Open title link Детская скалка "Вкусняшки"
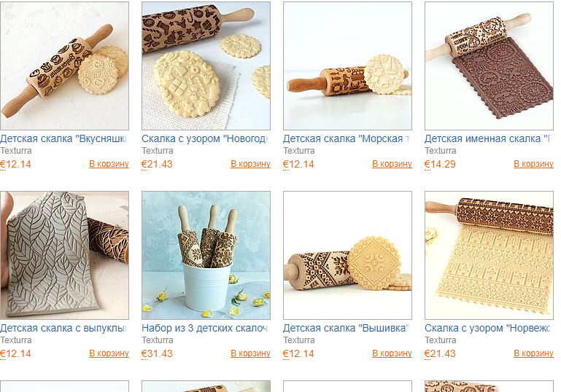The image size is (561, 392). (63, 138)
